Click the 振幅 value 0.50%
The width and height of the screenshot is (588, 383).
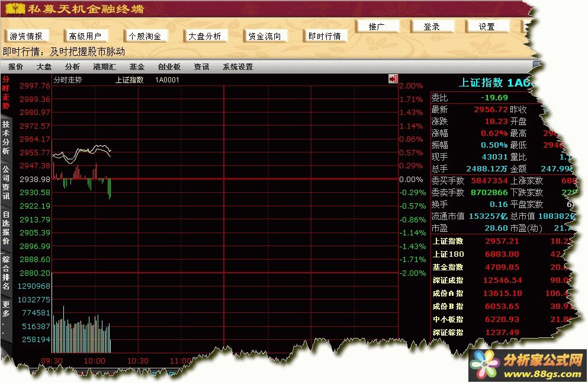pos(494,145)
